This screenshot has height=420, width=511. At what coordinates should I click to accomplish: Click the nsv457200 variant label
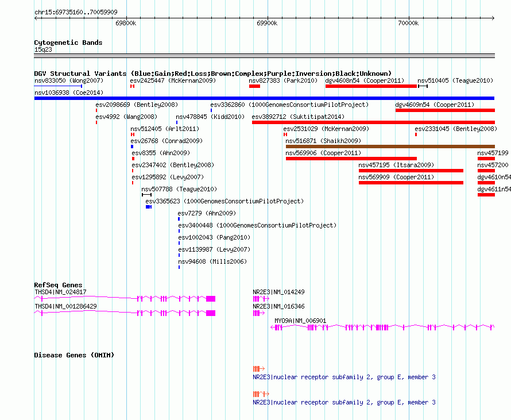(493, 165)
